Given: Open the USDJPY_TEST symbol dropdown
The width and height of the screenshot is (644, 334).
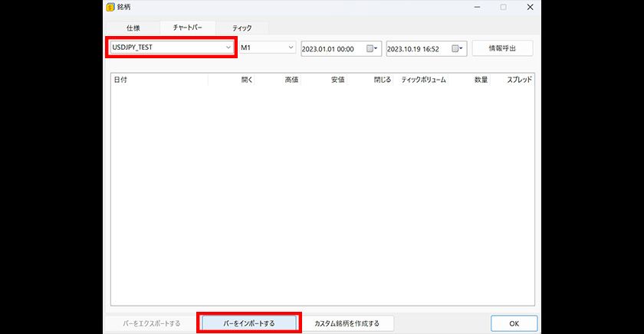Looking at the screenshot, I should tap(172, 47).
